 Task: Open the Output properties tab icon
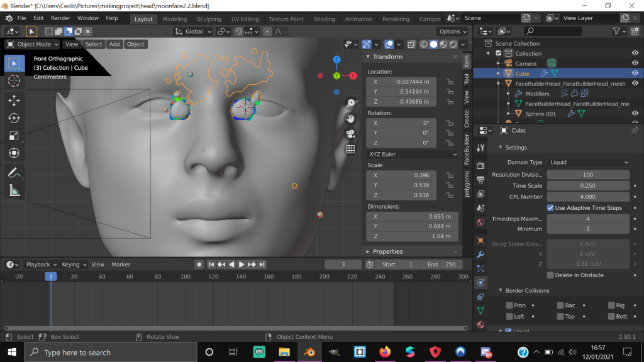pos(480,180)
